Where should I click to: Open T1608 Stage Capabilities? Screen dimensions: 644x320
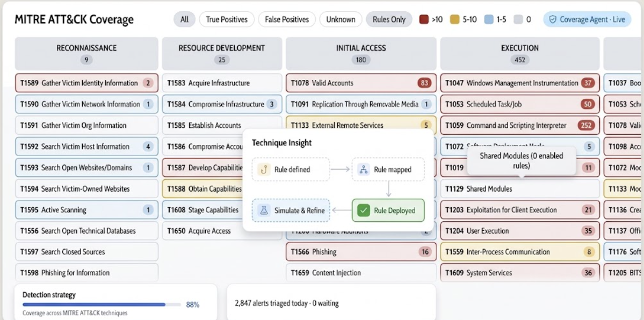(x=202, y=210)
